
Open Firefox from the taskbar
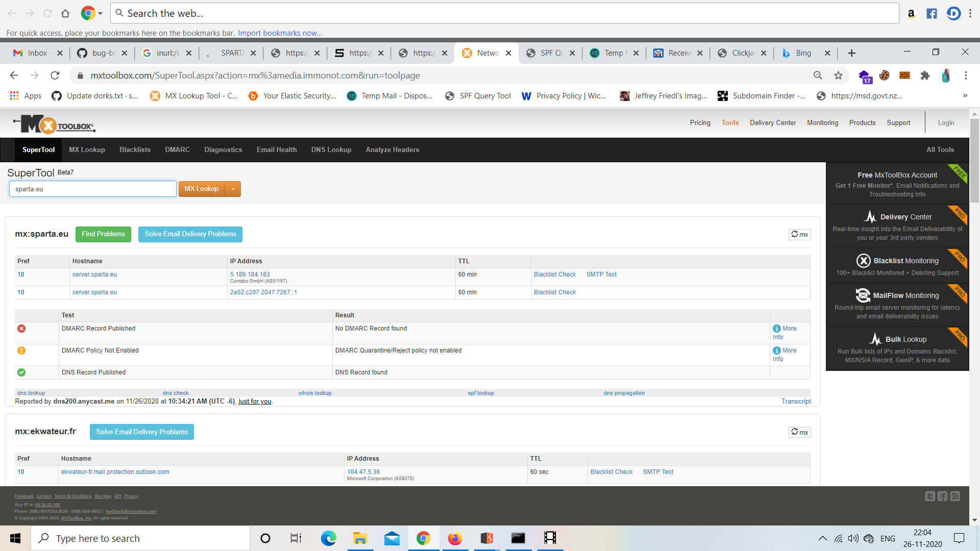(x=455, y=538)
